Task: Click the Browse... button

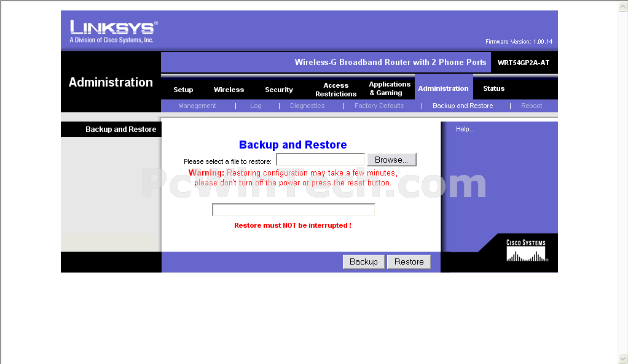Action: 391,160
